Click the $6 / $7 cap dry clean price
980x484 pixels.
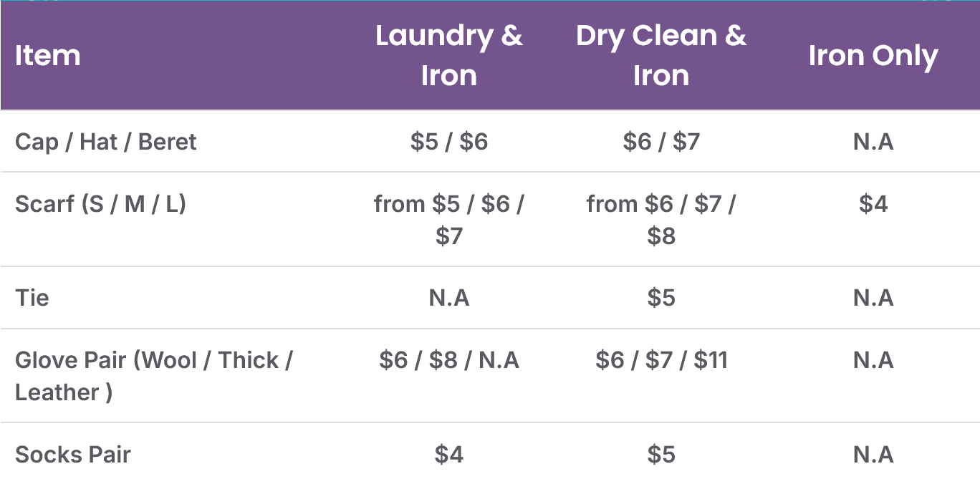[x=660, y=142]
